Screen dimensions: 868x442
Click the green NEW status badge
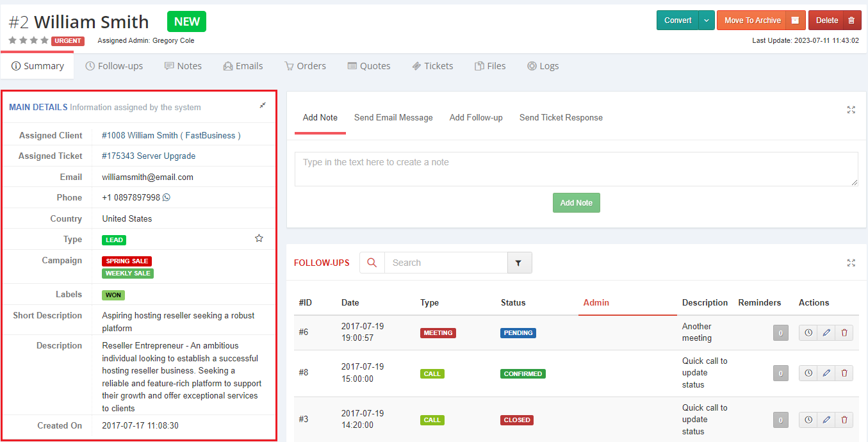[187, 21]
